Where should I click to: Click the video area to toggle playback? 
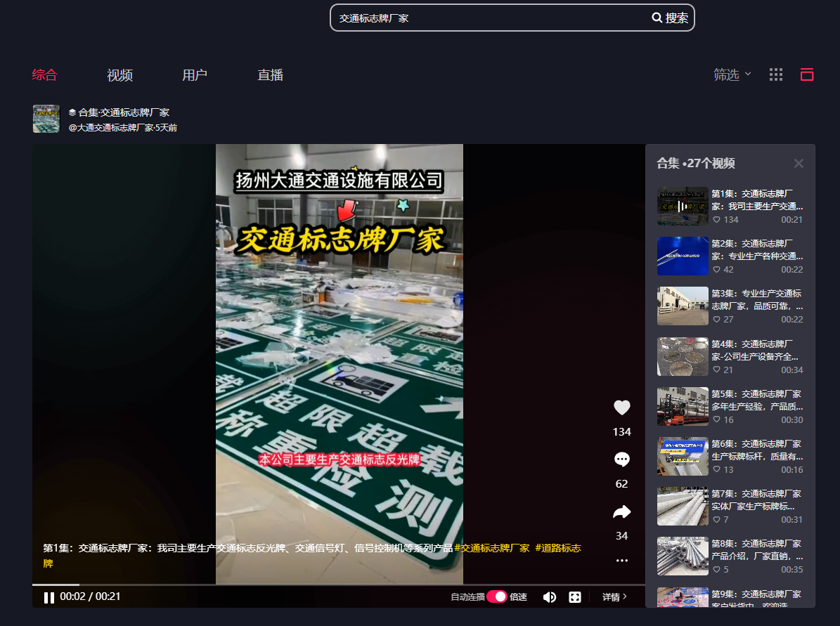pyautogui.click(x=339, y=364)
